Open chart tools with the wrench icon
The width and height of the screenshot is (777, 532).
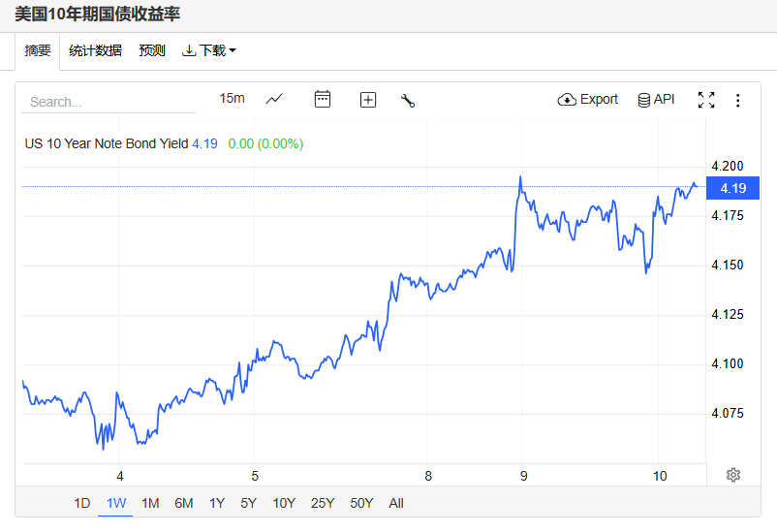tap(407, 101)
